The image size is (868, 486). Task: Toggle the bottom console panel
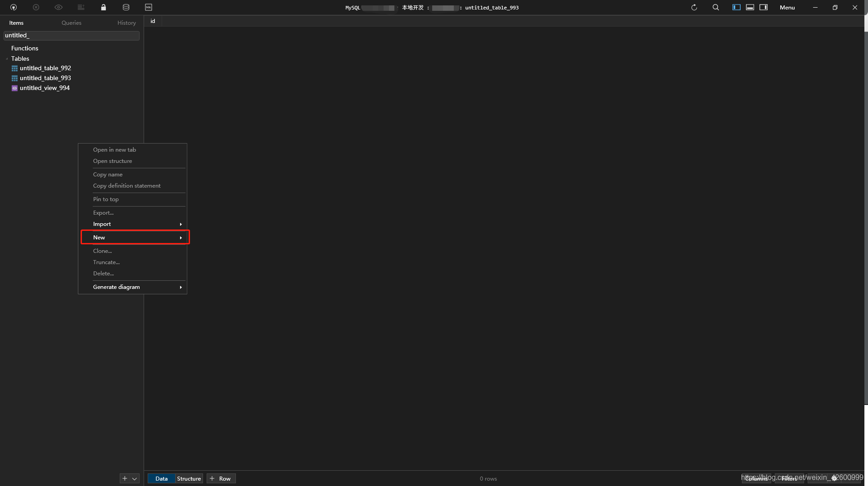[750, 7]
